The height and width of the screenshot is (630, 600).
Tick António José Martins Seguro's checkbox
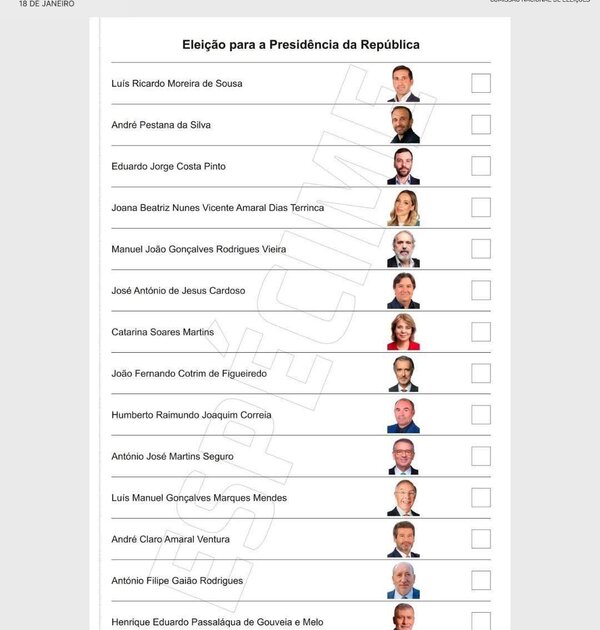[481, 456]
